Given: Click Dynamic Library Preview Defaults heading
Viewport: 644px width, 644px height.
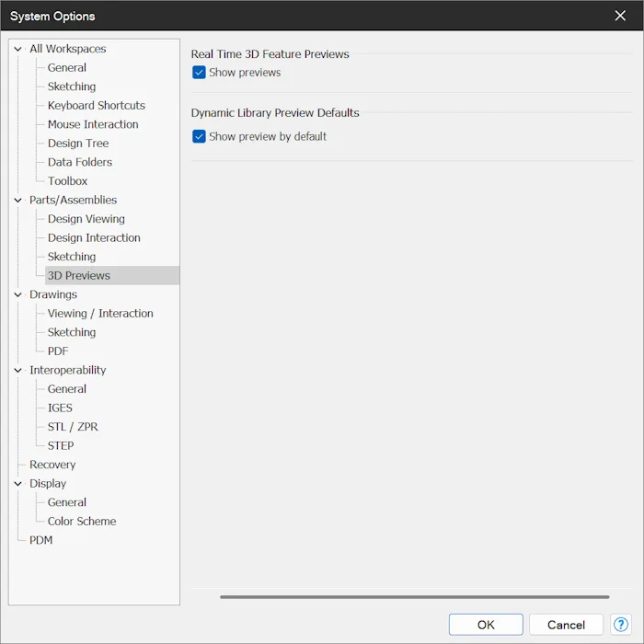Looking at the screenshot, I should click(275, 112).
